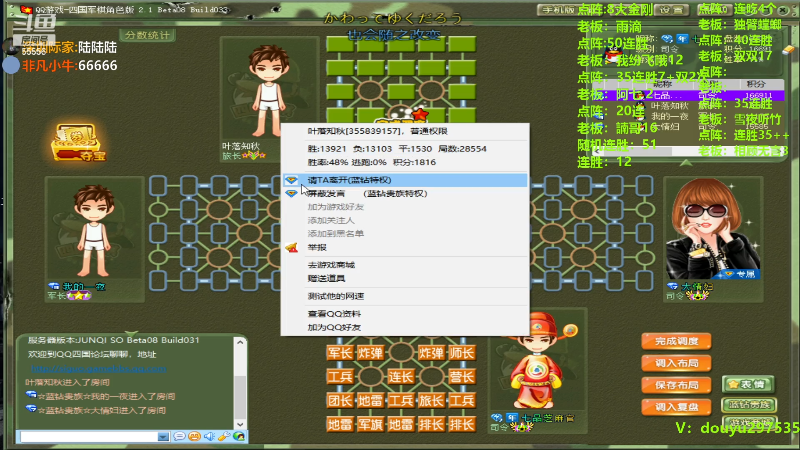Click the eraser icon beside the player info panel
Screen dimensions: 800x450
pos(788,49)
